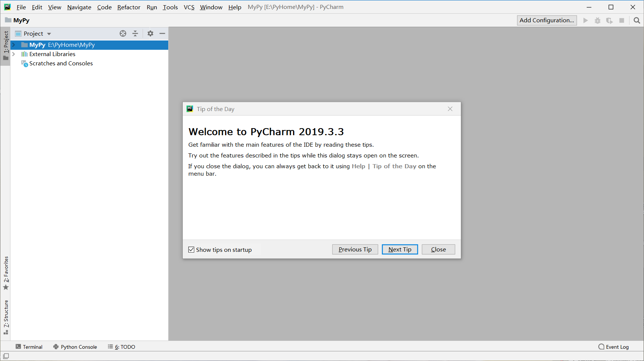The height and width of the screenshot is (361, 644).
Task: Click the Favorites star icon on left stripe
Action: [x=6, y=287]
